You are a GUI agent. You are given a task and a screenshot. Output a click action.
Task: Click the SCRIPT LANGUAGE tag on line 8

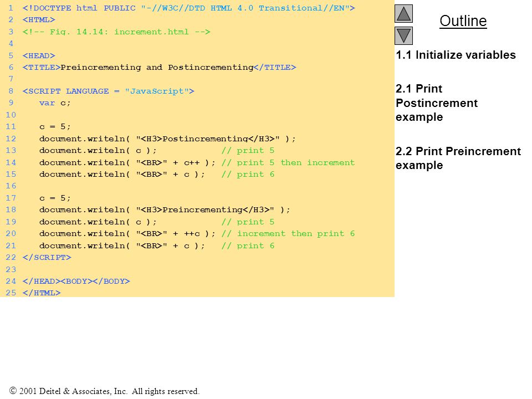108,91
